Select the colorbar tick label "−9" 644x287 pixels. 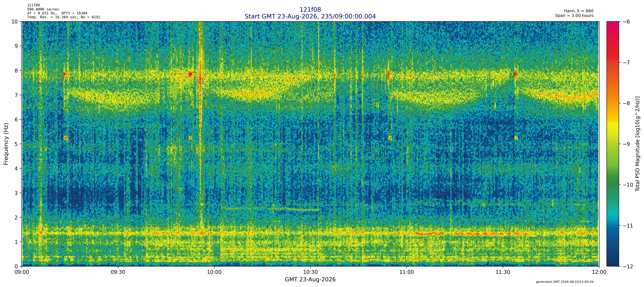pos(626,144)
